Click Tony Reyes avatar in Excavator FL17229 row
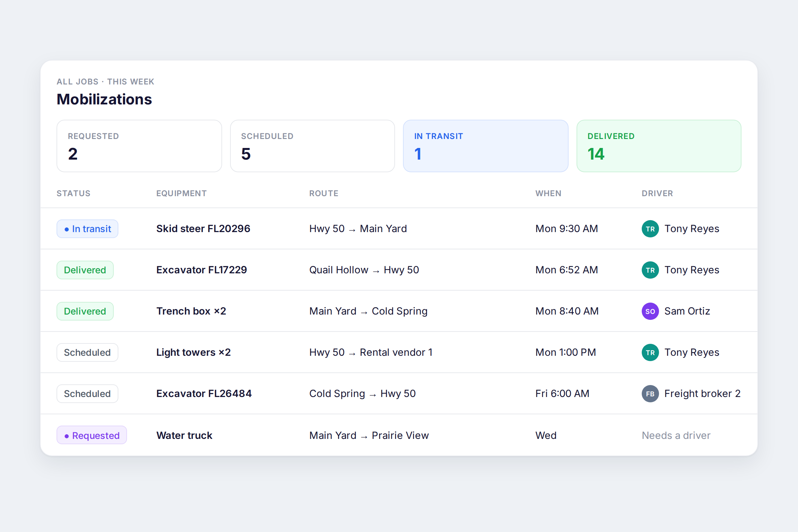The width and height of the screenshot is (798, 532). pos(650,270)
